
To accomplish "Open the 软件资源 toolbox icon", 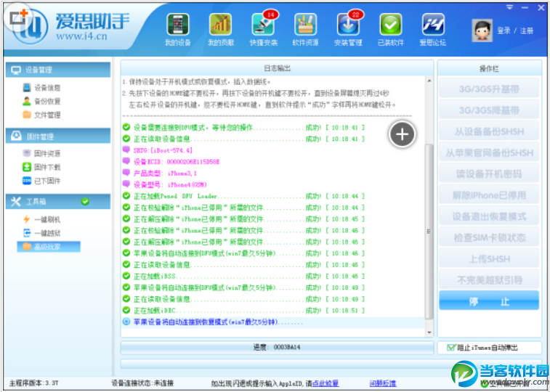I will click(306, 30).
